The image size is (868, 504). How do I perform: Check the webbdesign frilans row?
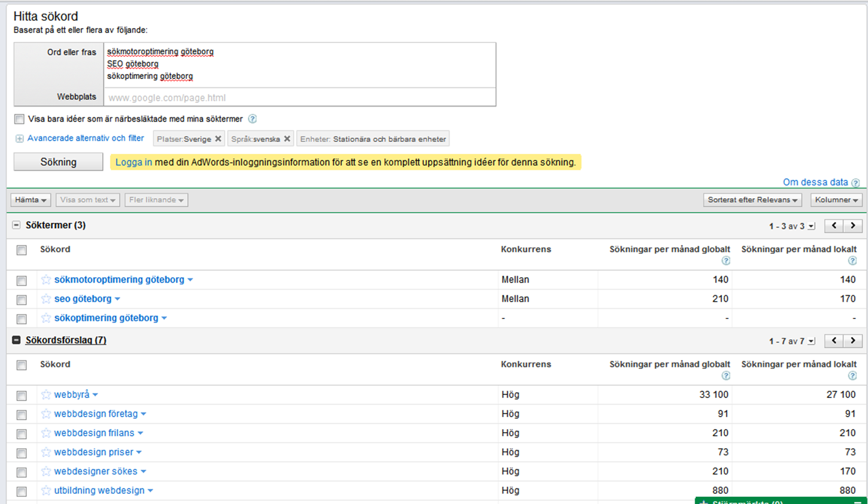[x=22, y=434]
